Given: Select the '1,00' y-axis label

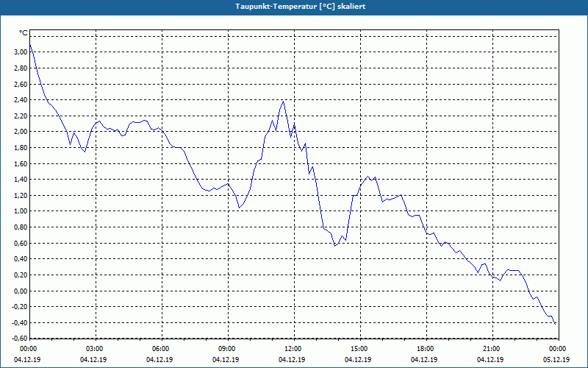Looking at the screenshot, I should 21,211.
